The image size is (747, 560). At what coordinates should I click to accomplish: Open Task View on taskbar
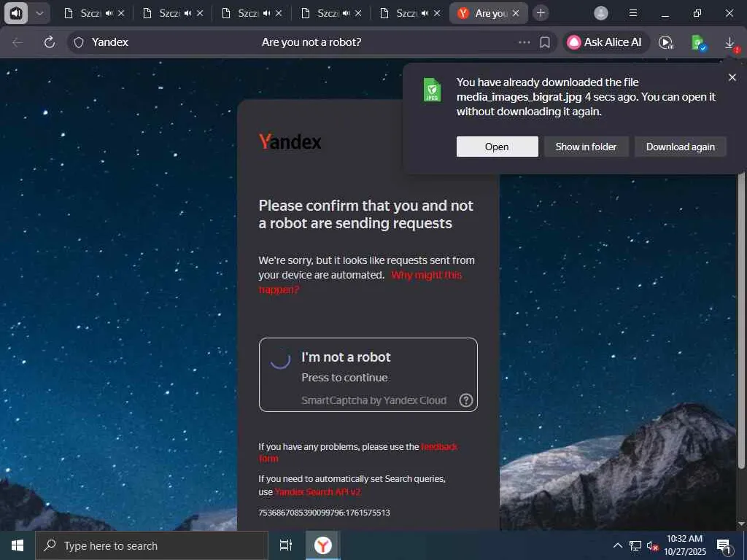(285, 545)
